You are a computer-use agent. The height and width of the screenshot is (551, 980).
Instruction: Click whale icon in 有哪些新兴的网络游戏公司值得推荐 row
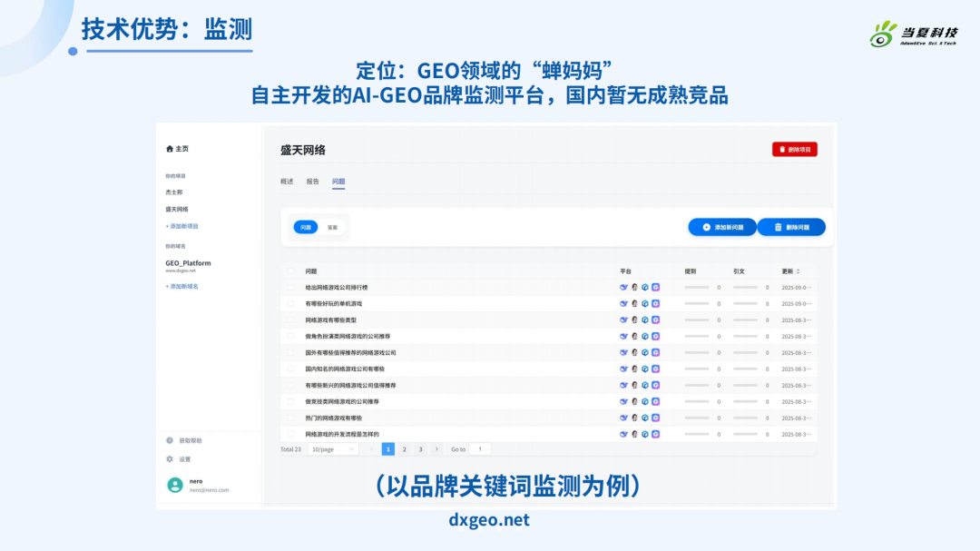point(623,385)
